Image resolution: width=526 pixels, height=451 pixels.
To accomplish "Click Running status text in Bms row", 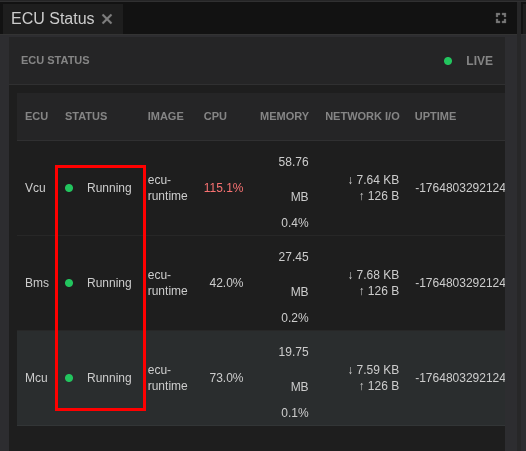I will [x=109, y=283].
